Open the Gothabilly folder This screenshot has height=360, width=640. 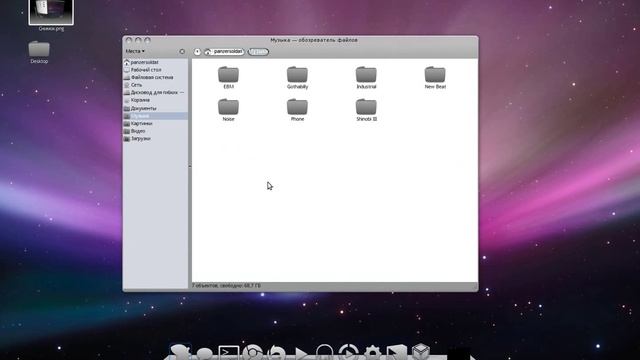click(297, 78)
